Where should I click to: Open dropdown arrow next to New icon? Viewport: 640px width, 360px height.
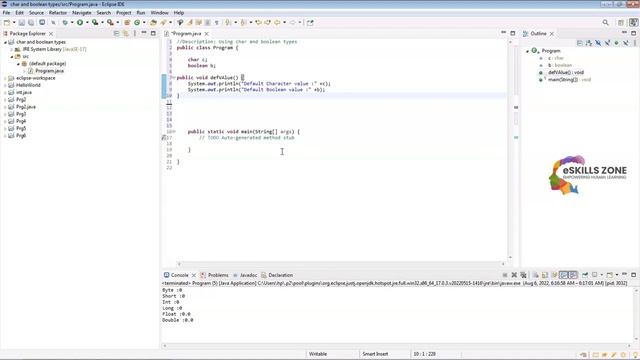14,22
